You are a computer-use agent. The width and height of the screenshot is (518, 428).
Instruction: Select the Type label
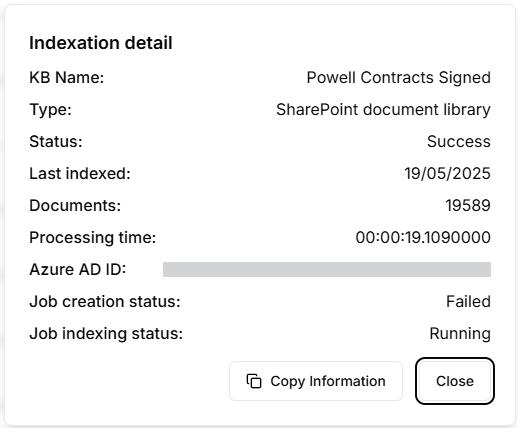(50, 109)
